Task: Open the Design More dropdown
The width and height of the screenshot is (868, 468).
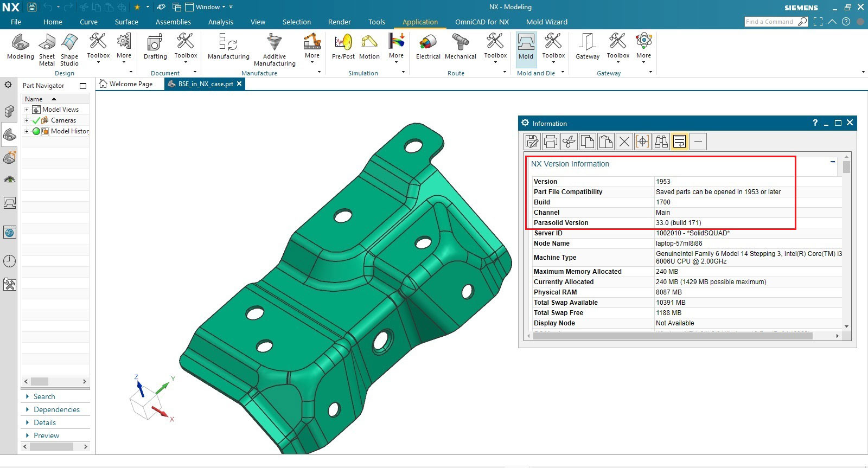Action: [124, 49]
